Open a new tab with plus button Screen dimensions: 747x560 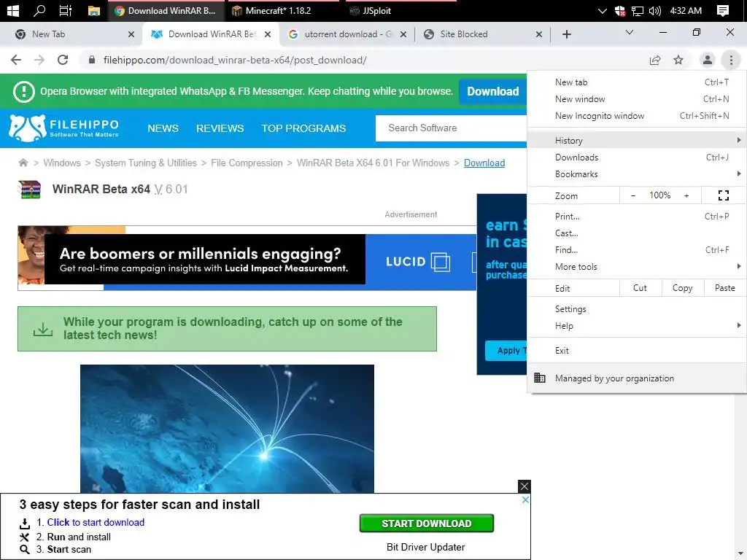tap(566, 34)
